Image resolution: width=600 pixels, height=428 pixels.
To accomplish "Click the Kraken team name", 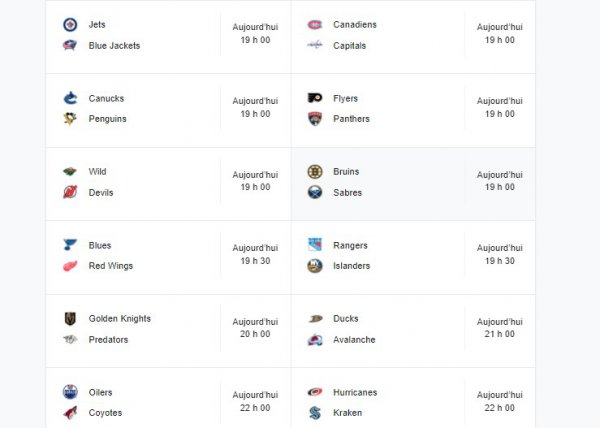I will pos(347,413).
